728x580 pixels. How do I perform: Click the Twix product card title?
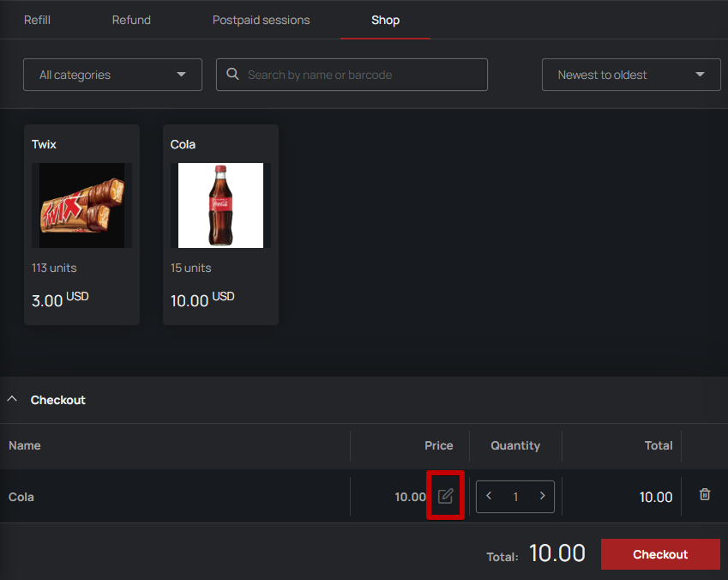(44, 144)
